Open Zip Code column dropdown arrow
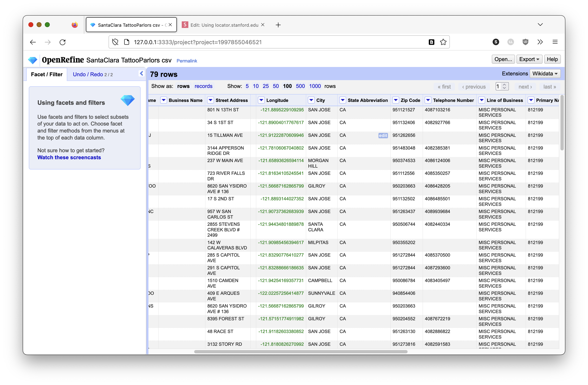The width and height of the screenshot is (588, 385). tap(396, 100)
